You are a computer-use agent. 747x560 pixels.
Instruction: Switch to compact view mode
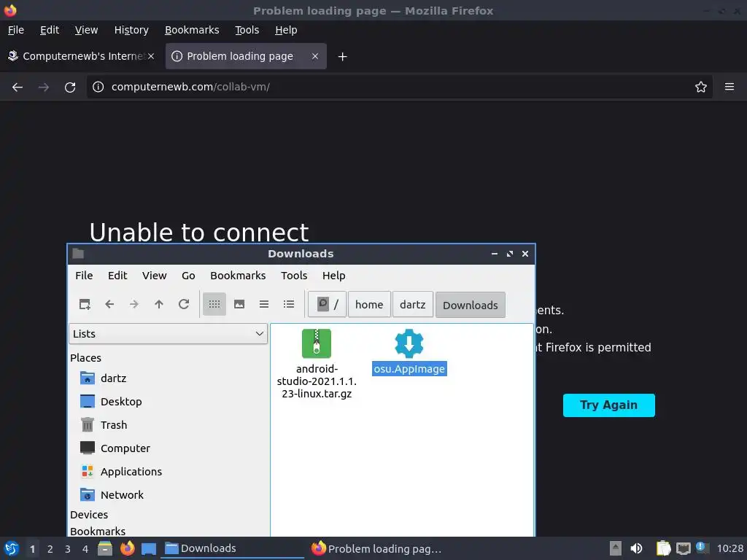click(x=264, y=304)
